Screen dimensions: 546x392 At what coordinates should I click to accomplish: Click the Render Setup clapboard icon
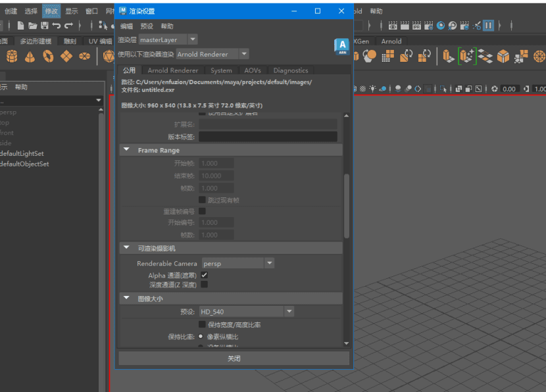coord(464,26)
